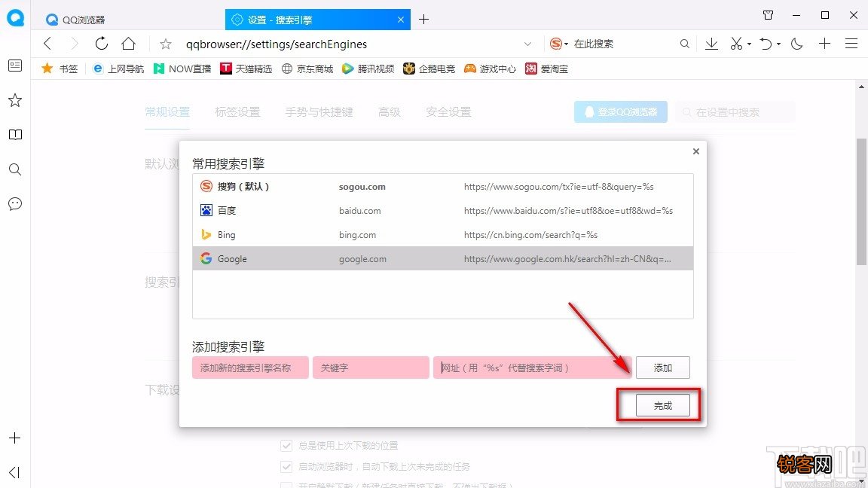
Task: Expand the undo dropdown arrow
Action: [778, 44]
